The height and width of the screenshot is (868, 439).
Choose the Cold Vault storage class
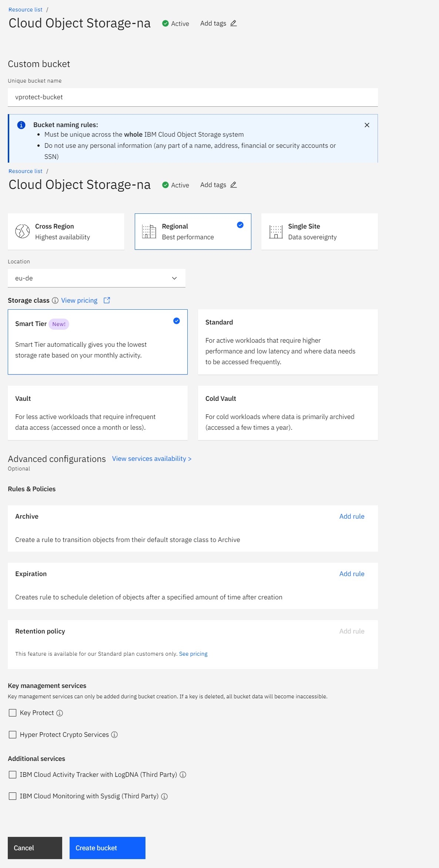click(x=288, y=413)
